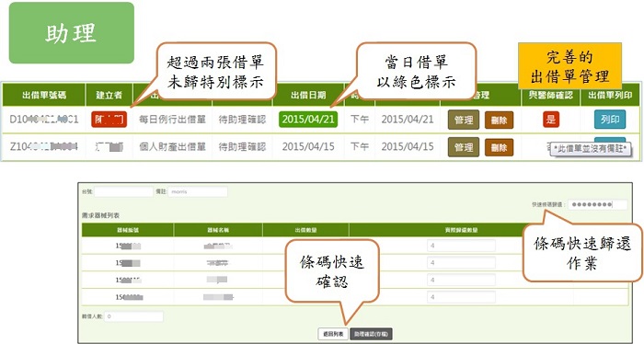Screen dimensions: 644x344
Task: Focus the 快速條碼歸還 barcode input field
Action: [x=598, y=204]
